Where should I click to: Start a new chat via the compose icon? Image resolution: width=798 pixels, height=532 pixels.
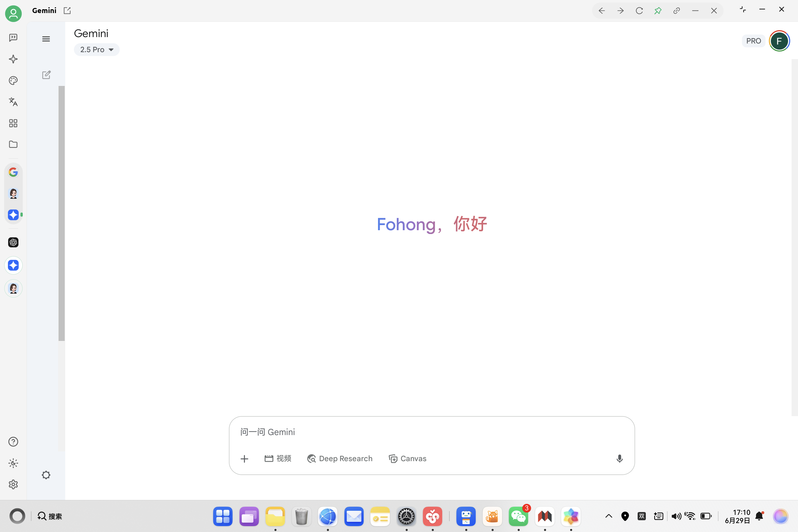tap(46, 75)
